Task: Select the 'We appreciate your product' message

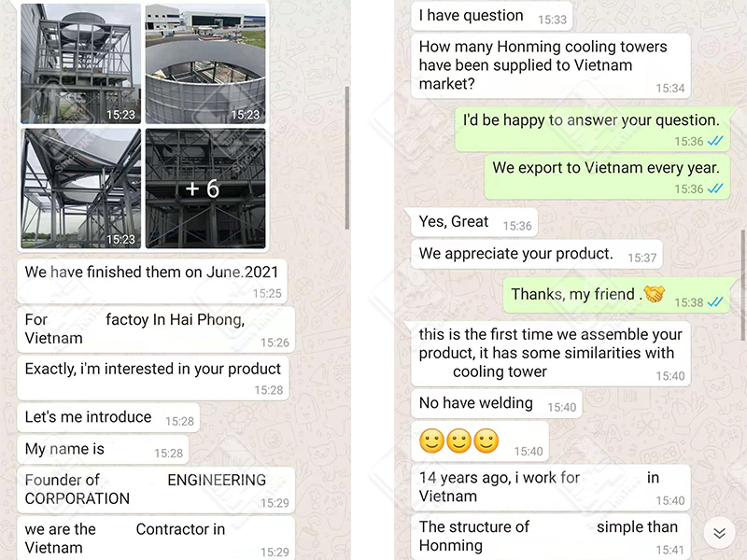Action: point(536,254)
